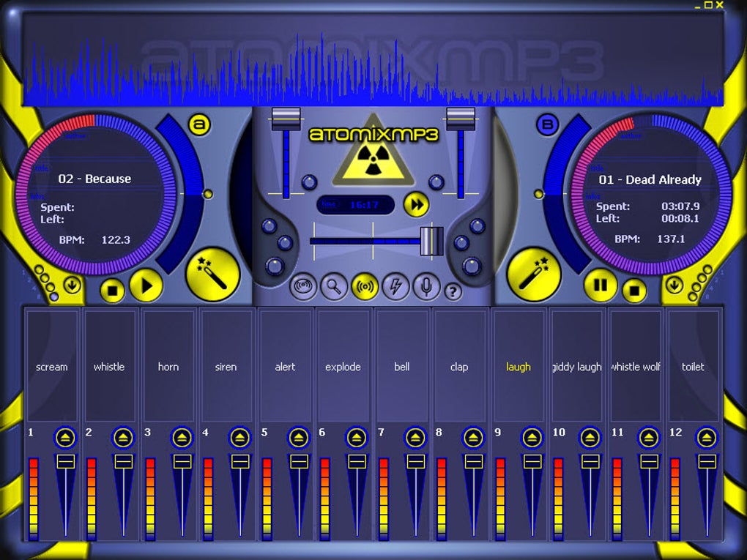Click deck B Left time 00:08.1
Viewport: 747px width, 560px height.
(680, 219)
